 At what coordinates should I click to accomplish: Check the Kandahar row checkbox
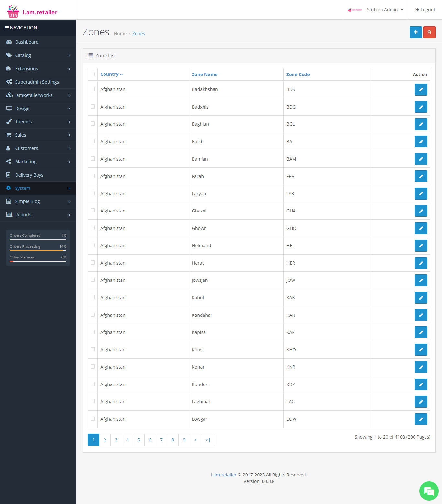93,315
